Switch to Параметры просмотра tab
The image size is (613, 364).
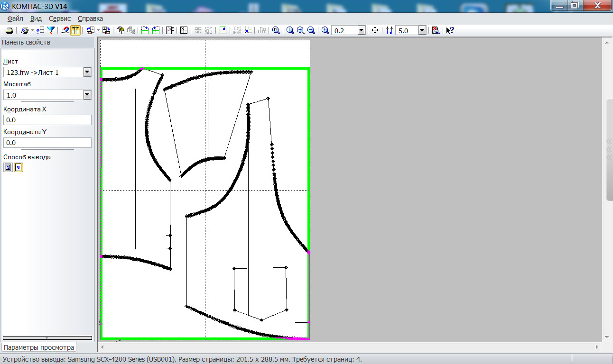point(39,347)
